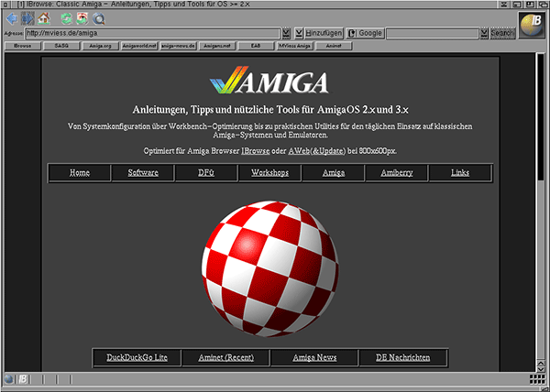Open the SASG bookmark button

[61, 46]
